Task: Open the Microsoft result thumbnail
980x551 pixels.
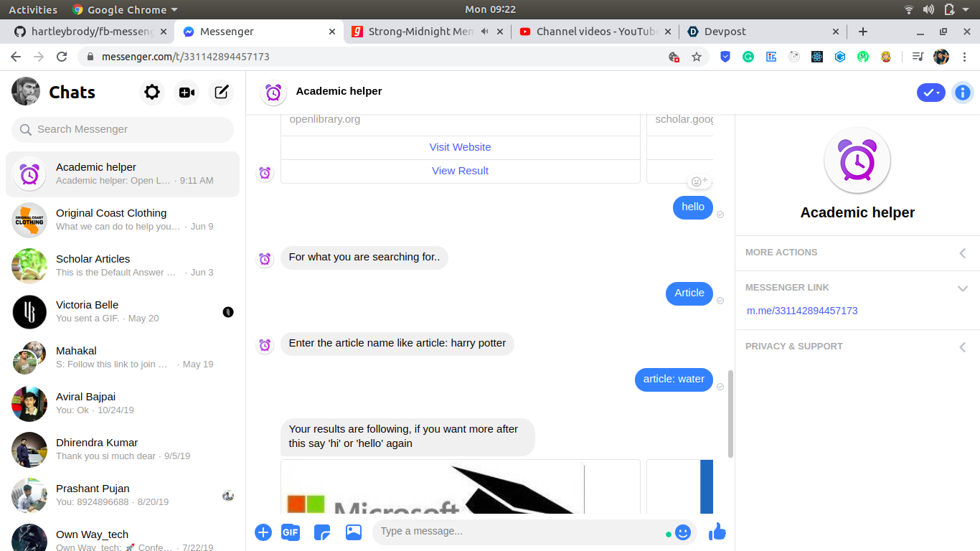Action: tap(461, 486)
